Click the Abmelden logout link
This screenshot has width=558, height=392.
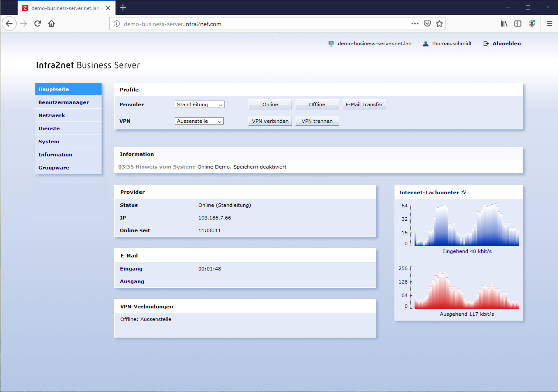(507, 44)
